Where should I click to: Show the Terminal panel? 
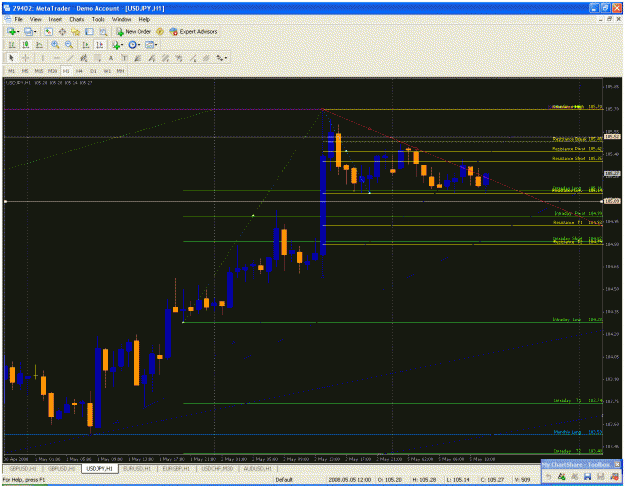pyautogui.click(x=89, y=32)
